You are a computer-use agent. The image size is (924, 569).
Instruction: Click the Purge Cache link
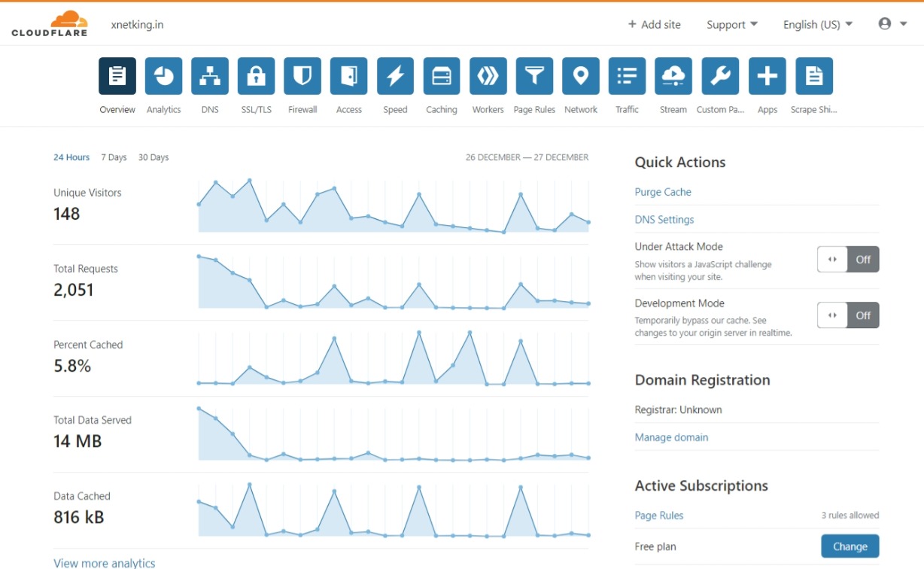pyautogui.click(x=663, y=192)
